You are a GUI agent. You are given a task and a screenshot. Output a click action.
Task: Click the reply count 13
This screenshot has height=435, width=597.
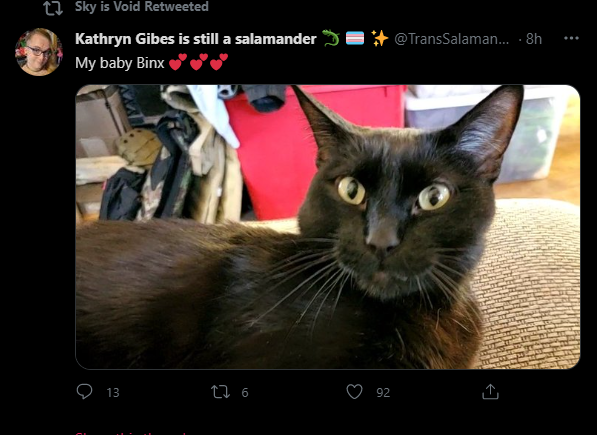[113, 392]
